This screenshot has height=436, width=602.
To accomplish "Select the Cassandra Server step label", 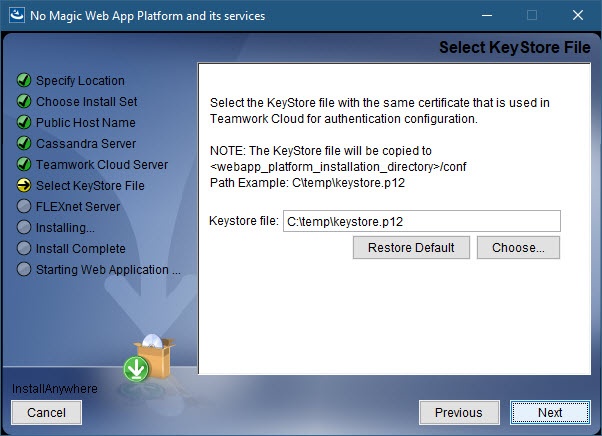I will [86, 144].
